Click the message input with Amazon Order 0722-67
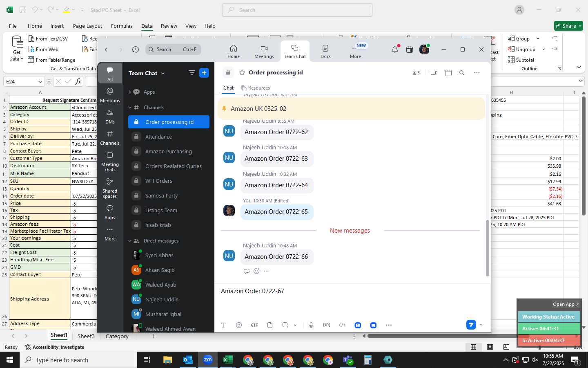The image size is (588, 368). [351, 291]
